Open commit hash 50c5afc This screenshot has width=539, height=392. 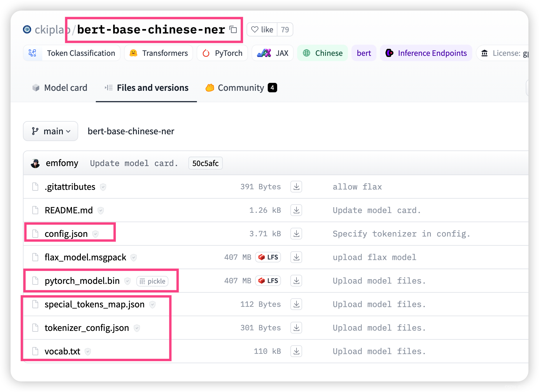[205, 163]
